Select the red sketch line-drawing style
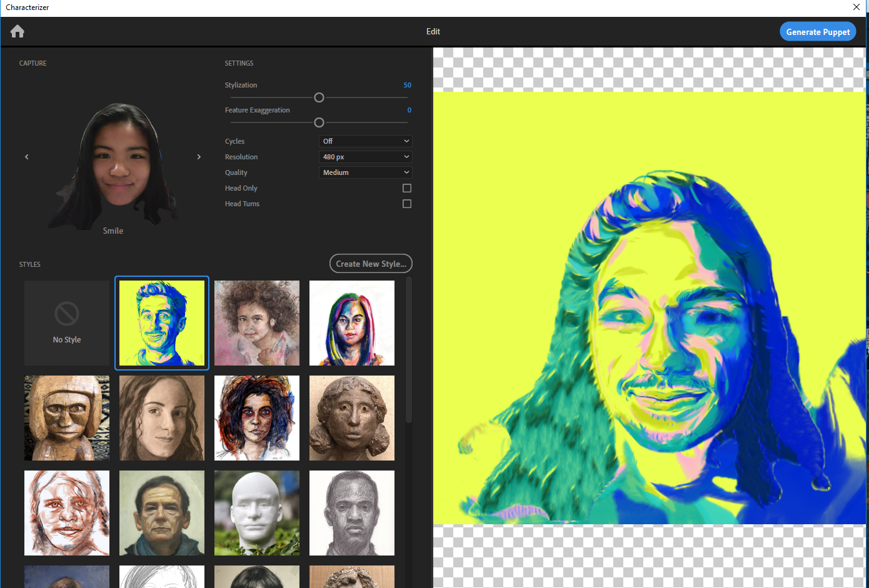This screenshot has height=588, width=869. pyautogui.click(x=67, y=513)
